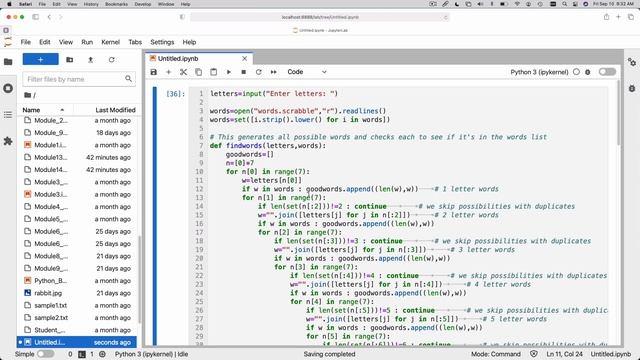Open the cell type dropdown showing Code
Viewport: 640px width, 360px height.
307,72
